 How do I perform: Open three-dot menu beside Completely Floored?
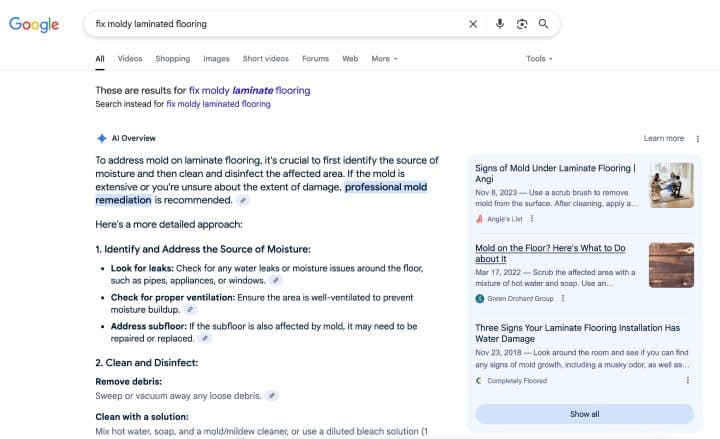click(687, 380)
